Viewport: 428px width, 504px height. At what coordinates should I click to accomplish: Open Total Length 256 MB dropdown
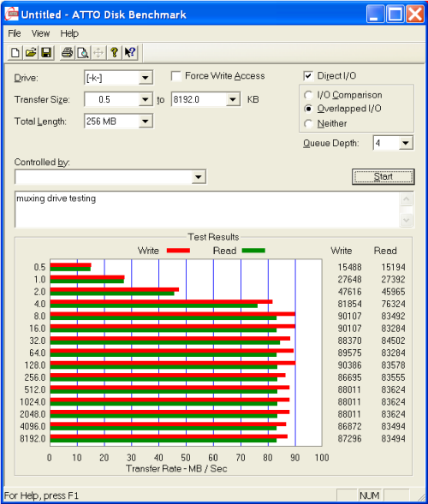146,122
